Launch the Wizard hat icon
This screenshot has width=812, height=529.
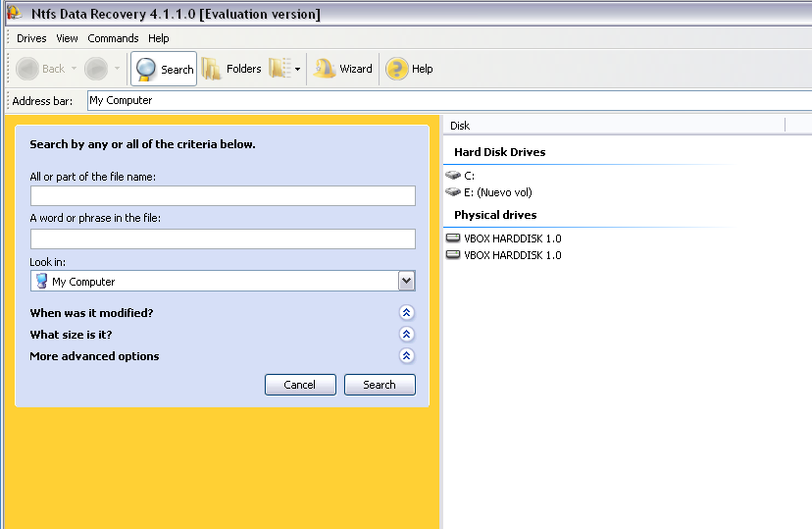(x=325, y=69)
